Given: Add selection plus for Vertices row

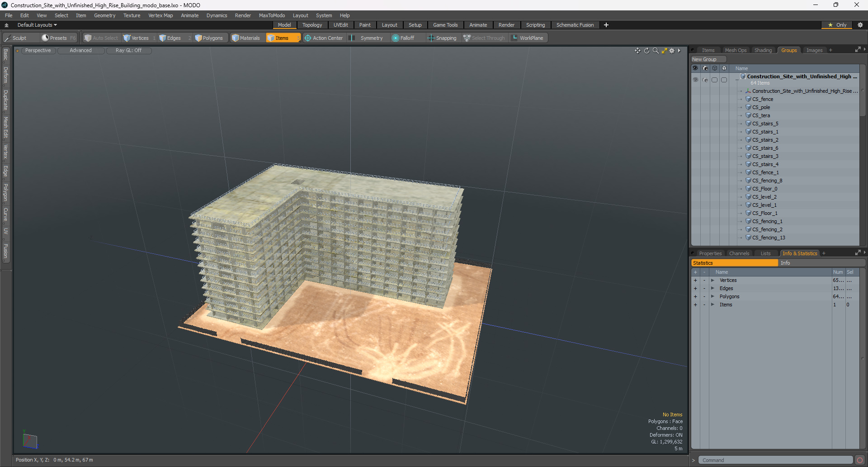Looking at the screenshot, I should [695, 281].
